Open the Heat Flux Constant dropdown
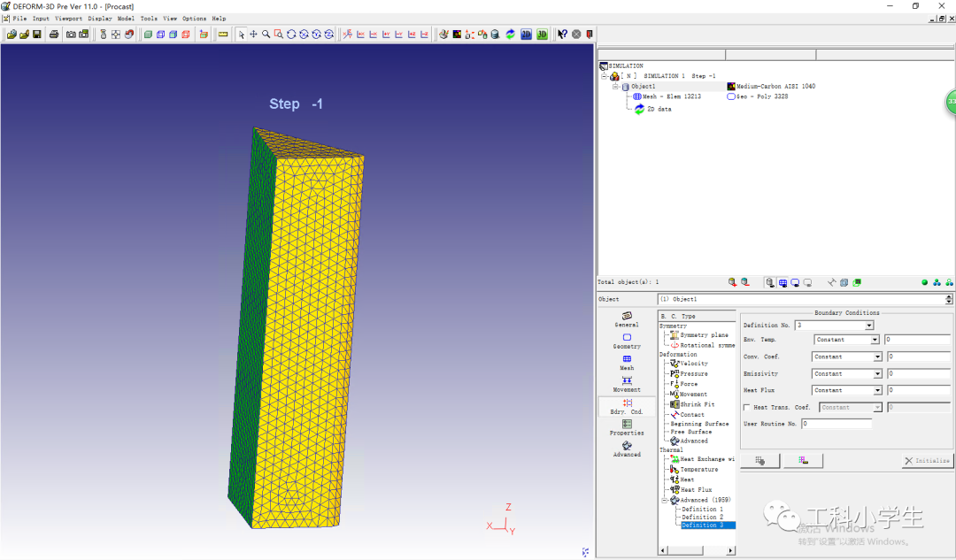 coord(877,390)
